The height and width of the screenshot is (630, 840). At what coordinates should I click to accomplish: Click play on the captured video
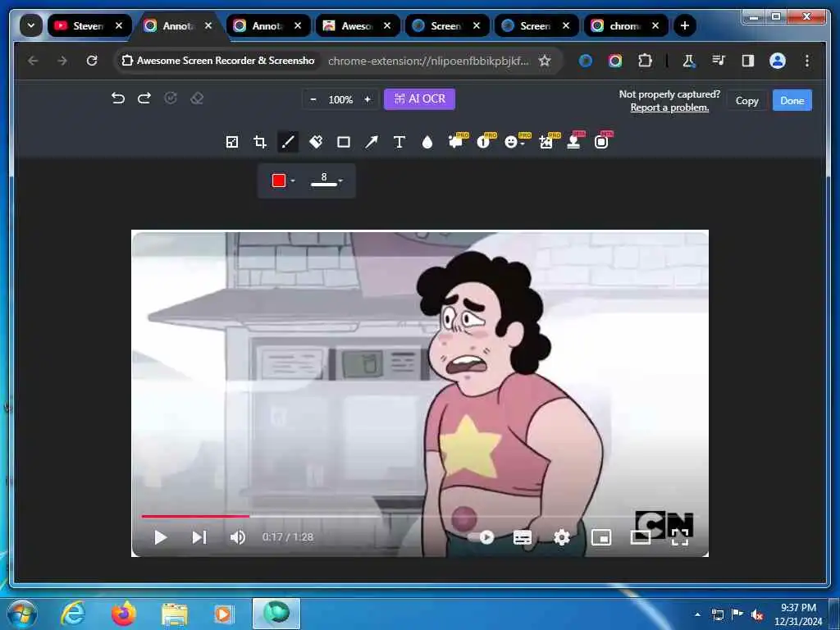point(160,537)
